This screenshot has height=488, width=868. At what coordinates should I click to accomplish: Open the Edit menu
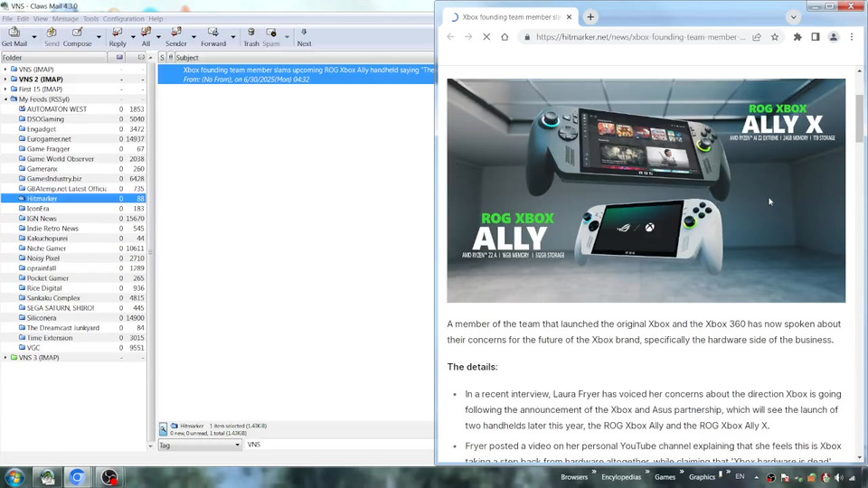click(23, 19)
